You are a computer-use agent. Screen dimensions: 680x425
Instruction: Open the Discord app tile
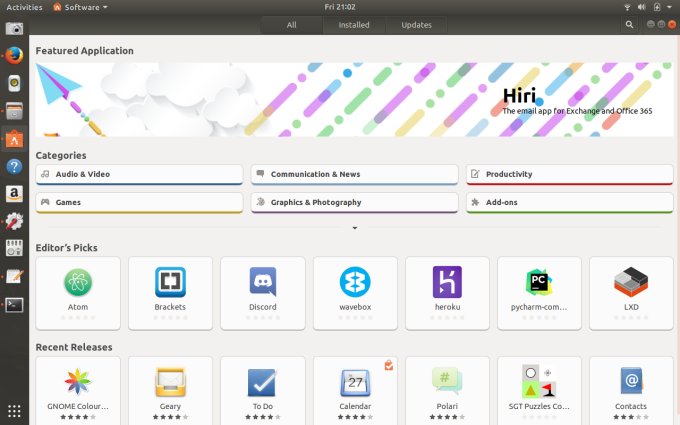(263, 293)
